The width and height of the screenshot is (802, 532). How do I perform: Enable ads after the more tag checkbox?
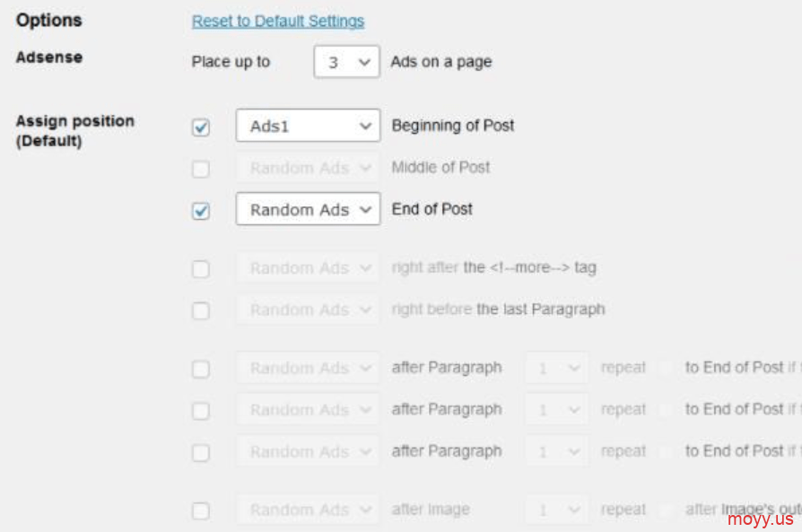[201, 268]
